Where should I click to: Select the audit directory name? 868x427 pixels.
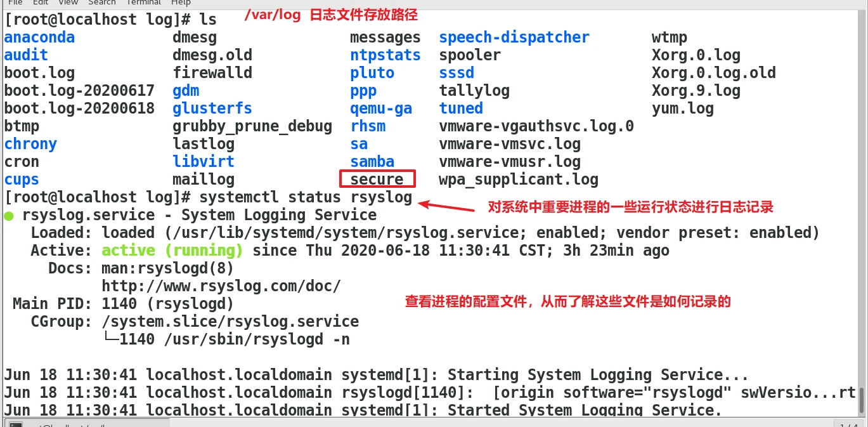[x=26, y=55]
